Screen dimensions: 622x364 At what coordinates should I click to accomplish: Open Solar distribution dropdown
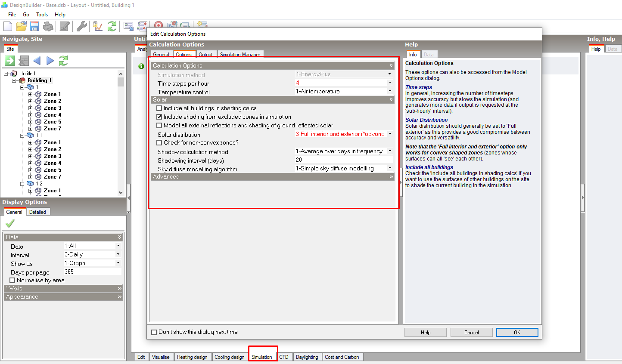point(390,134)
